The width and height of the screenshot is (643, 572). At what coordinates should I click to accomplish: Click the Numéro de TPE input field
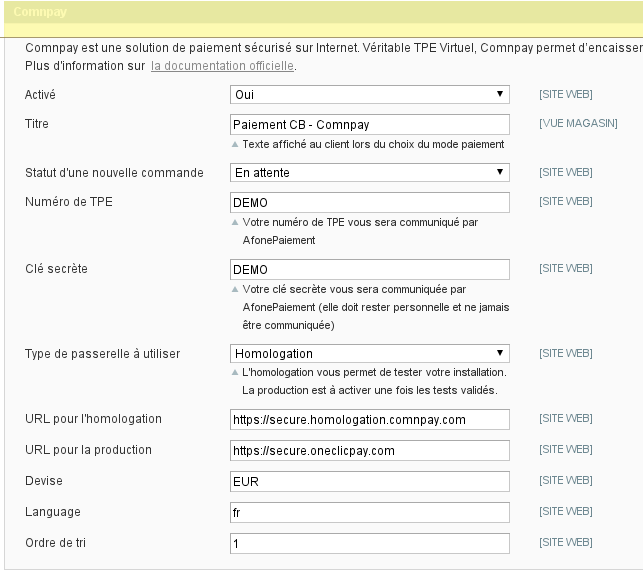(369, 203)
